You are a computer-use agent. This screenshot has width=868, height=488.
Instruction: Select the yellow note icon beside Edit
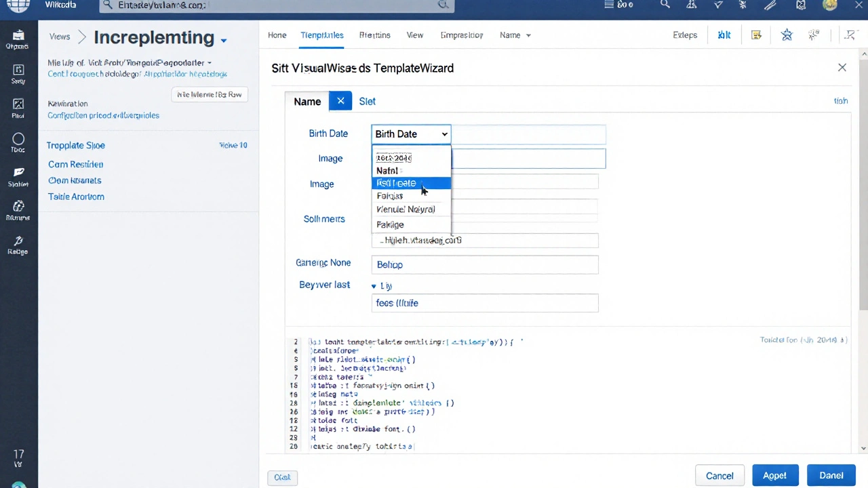click(x=756, y=36)
